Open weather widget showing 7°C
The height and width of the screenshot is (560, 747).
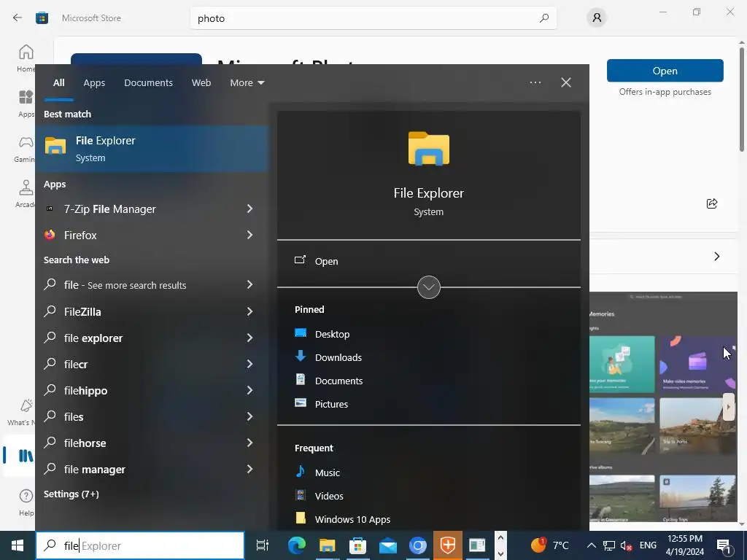(x=550, y=545)
